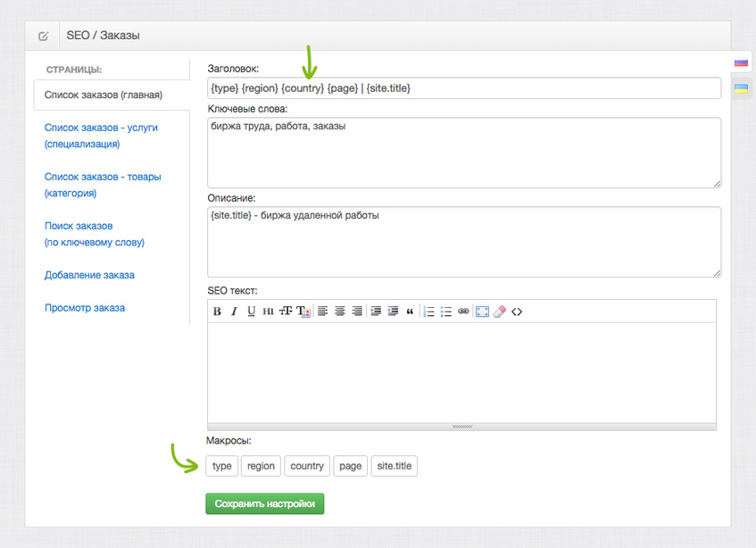
Task: Go to the 'Добавление заказа' page
Action: point(89,275)
